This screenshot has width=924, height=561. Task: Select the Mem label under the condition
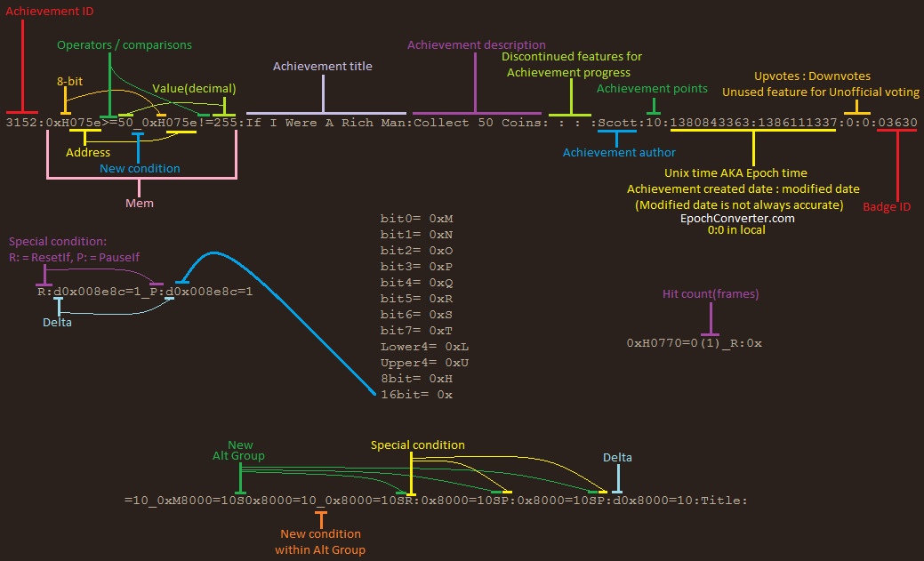(140, 203)
